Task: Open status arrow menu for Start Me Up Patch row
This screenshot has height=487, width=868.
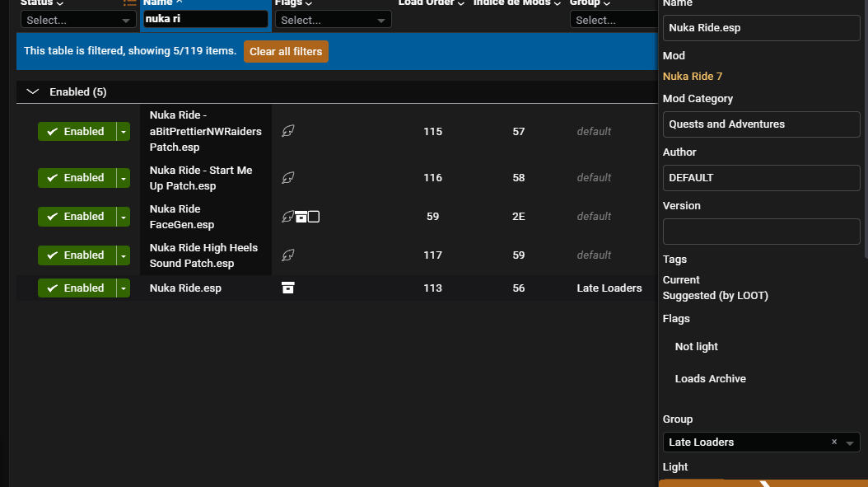Action: click(124, 178)
